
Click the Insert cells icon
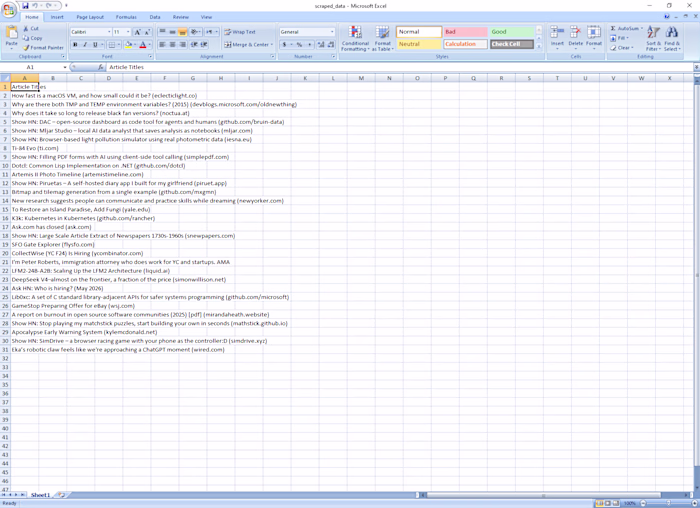(x=557, y=32)
